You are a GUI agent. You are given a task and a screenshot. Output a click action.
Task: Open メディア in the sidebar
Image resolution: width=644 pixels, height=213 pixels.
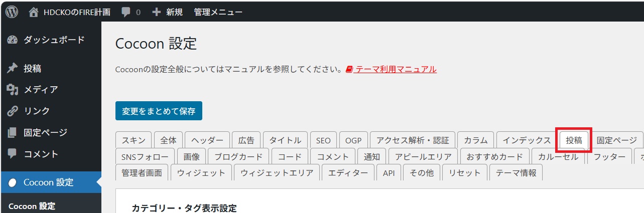(41, 89)
